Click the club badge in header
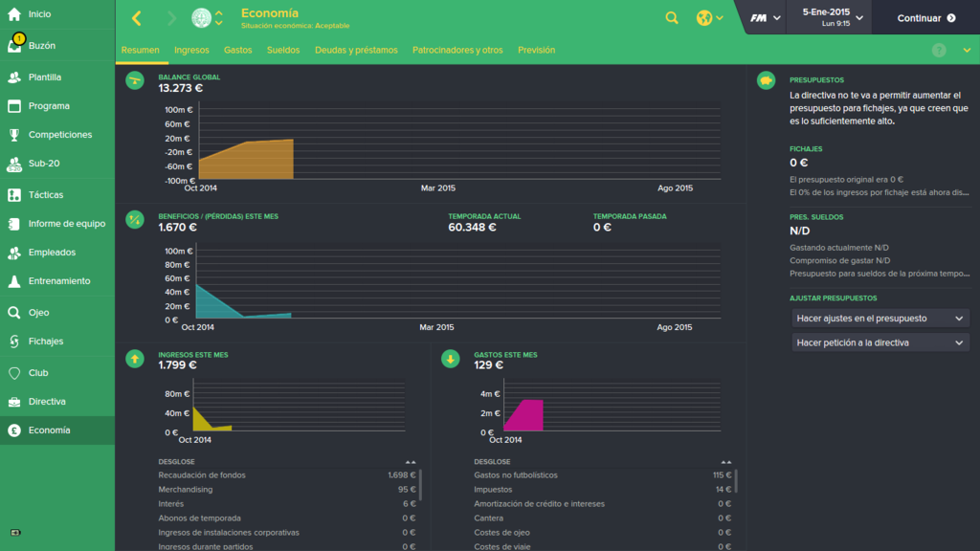 pos(201,18)
